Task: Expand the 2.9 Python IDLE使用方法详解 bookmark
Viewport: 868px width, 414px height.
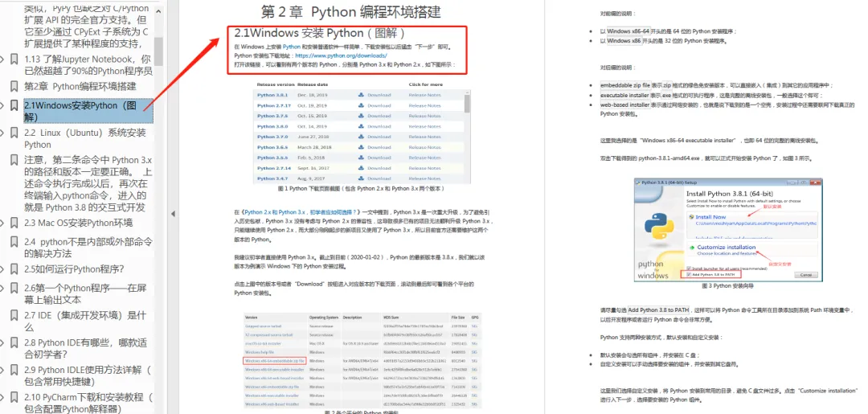Action: [2, 370]
